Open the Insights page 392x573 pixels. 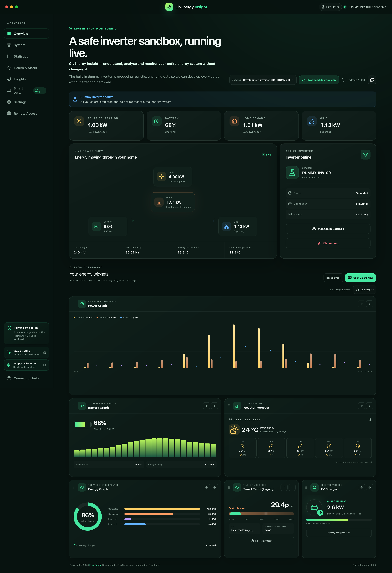[26, 79]
